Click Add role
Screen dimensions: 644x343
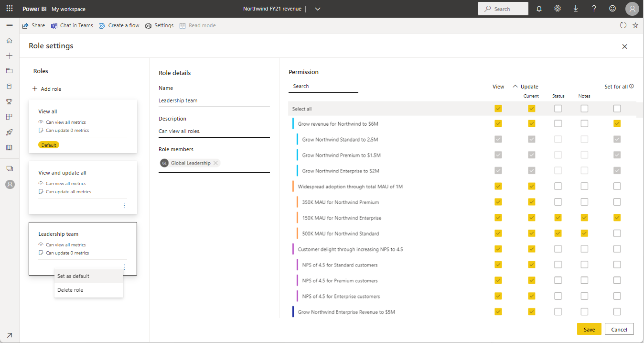(47, 89)
